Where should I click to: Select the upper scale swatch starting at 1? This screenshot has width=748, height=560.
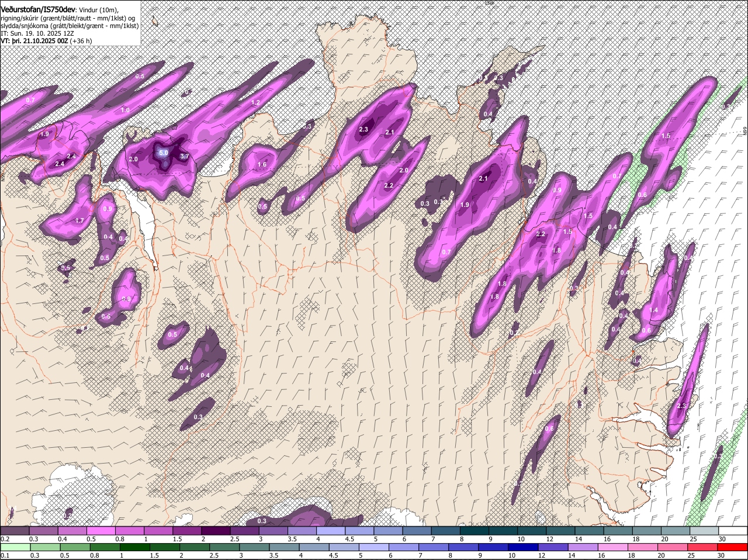coord(158,530)
